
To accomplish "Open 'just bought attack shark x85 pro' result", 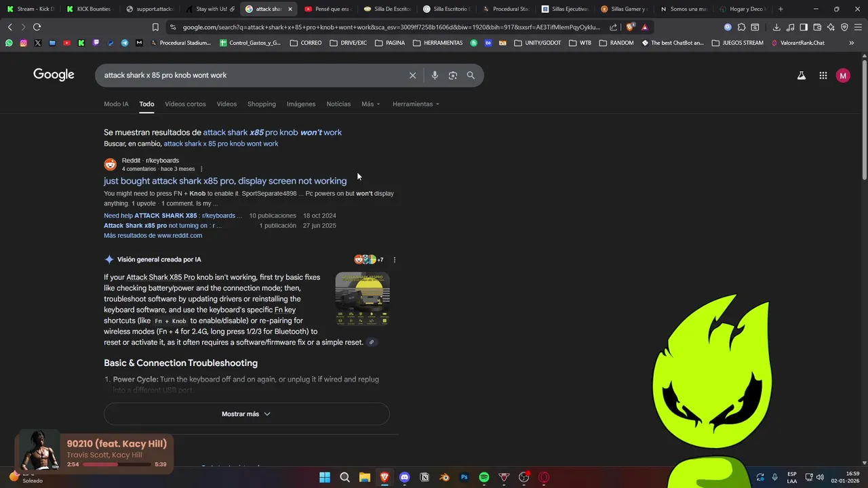I will click(x=225, y=181).
